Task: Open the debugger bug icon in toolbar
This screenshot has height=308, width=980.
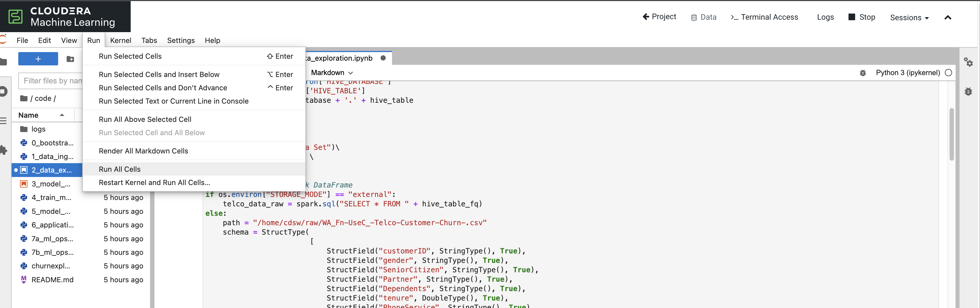Action: click(x=862, y=73)
